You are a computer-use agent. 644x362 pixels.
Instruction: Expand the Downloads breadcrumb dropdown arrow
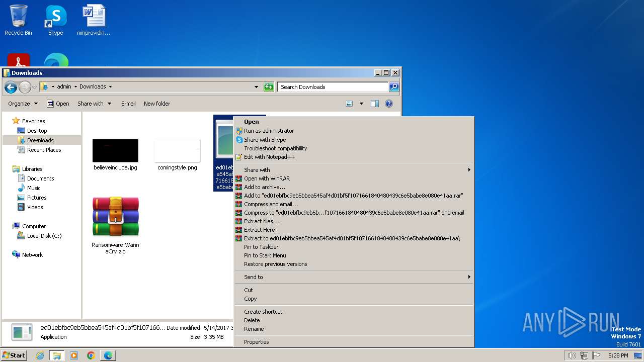tap(110, 86)
